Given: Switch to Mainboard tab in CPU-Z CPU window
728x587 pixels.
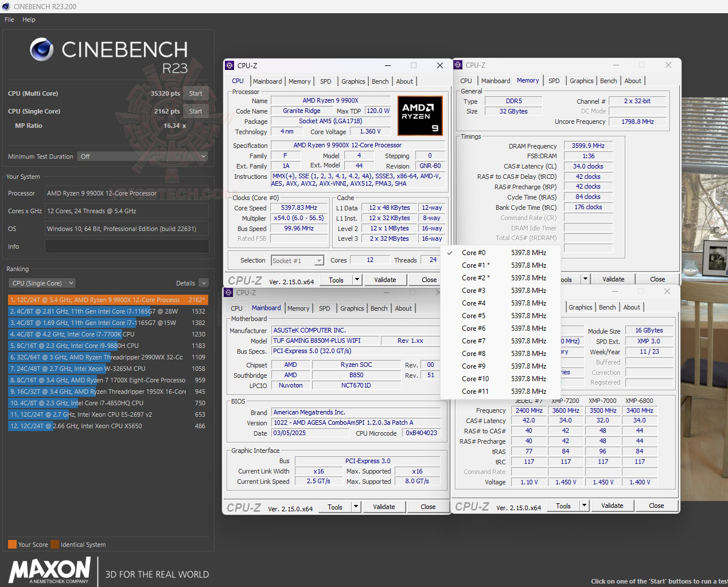Looking at the screenshot, I should click(267, 81).
